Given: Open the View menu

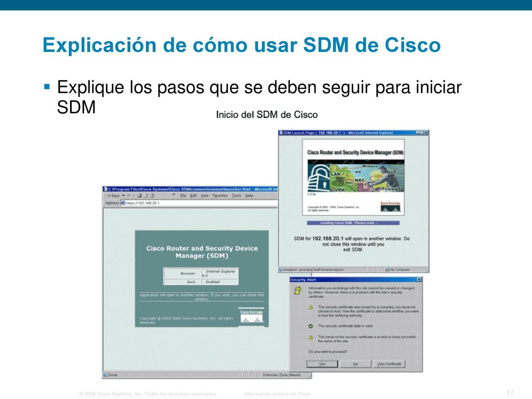Looking at the screenshot, I should [205, 196].
